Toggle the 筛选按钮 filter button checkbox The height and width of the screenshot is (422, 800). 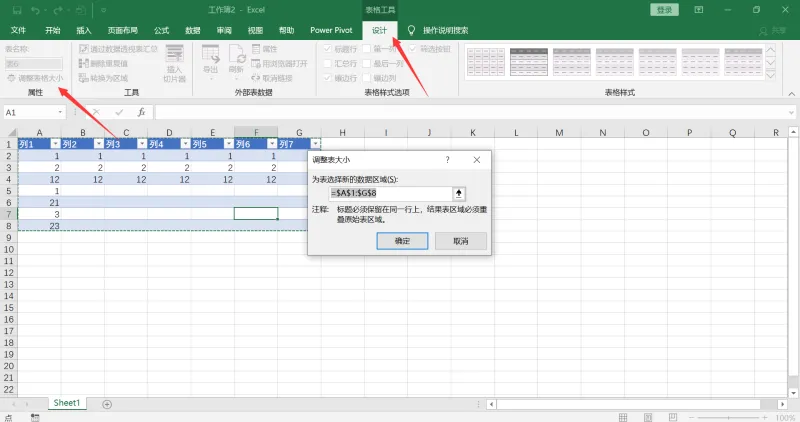click(x=413, y=49)
